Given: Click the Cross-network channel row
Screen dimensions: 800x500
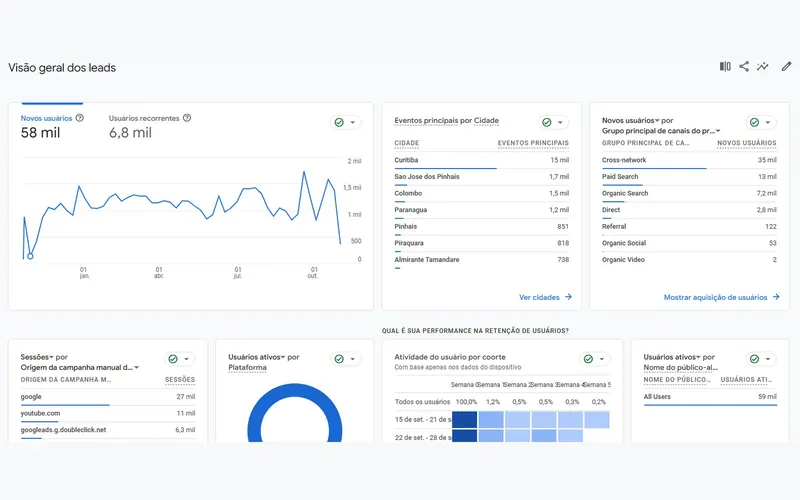Looking at the screenshot, I should click(x=689, y=160).
